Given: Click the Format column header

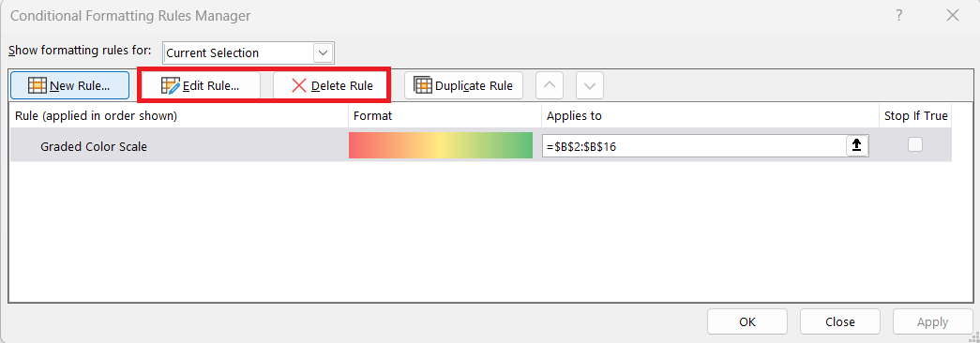Looking at the screenshot, I should (445, 115).
